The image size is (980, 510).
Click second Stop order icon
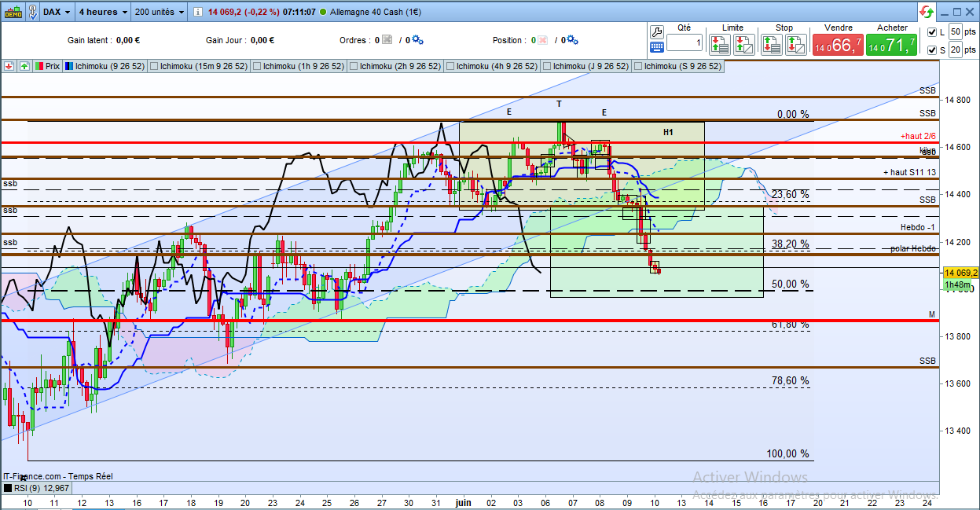click(795, 44)
